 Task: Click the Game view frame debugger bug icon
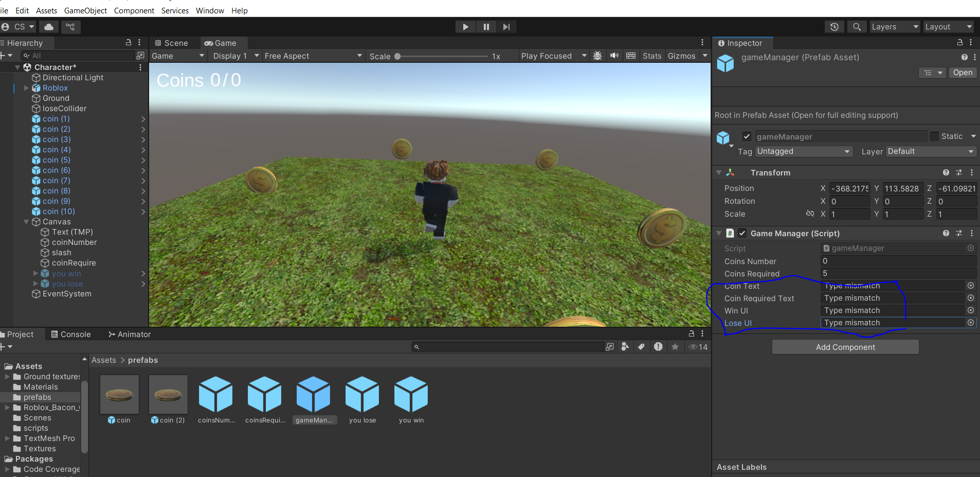pos(597,56)
